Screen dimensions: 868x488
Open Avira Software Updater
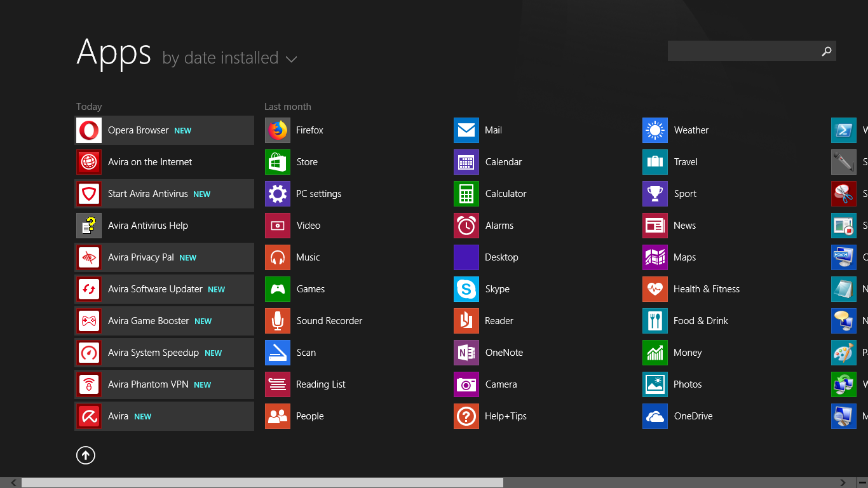[165, 289]
